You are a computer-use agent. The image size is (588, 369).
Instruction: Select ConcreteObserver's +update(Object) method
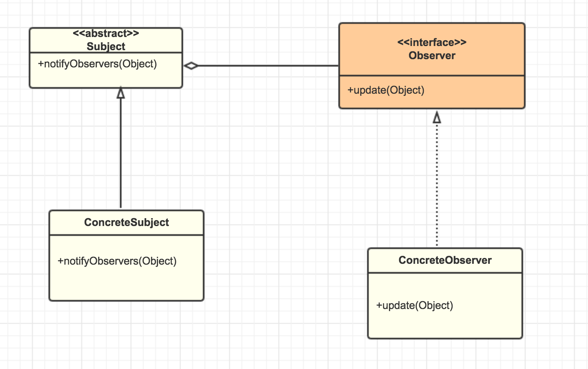pos(415,306)
